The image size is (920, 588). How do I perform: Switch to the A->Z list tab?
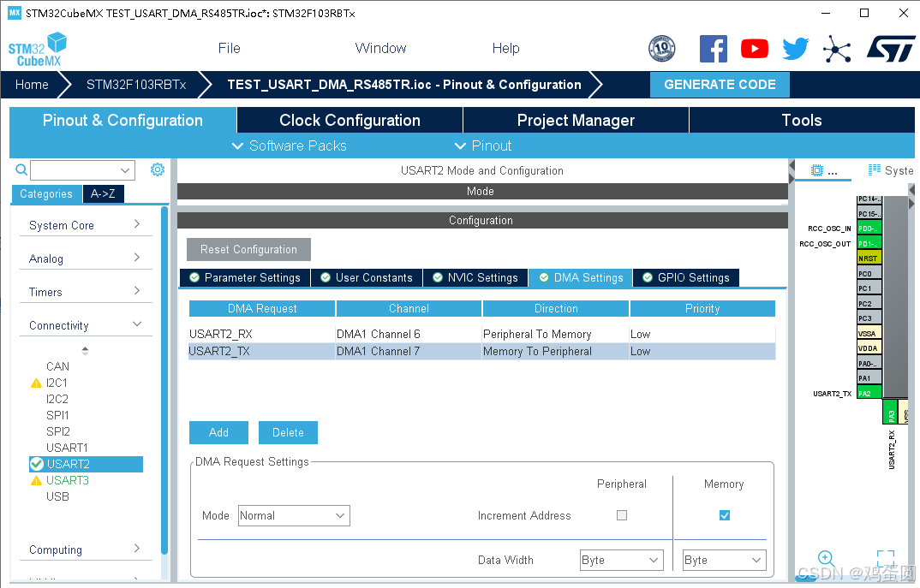[x=104, y=193]
